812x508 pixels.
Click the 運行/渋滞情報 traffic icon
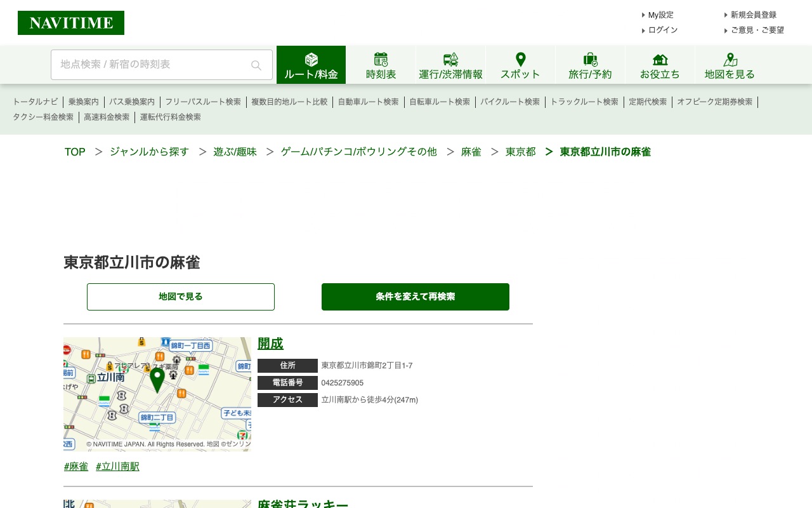pyautogui.click(x=450, y=58)
